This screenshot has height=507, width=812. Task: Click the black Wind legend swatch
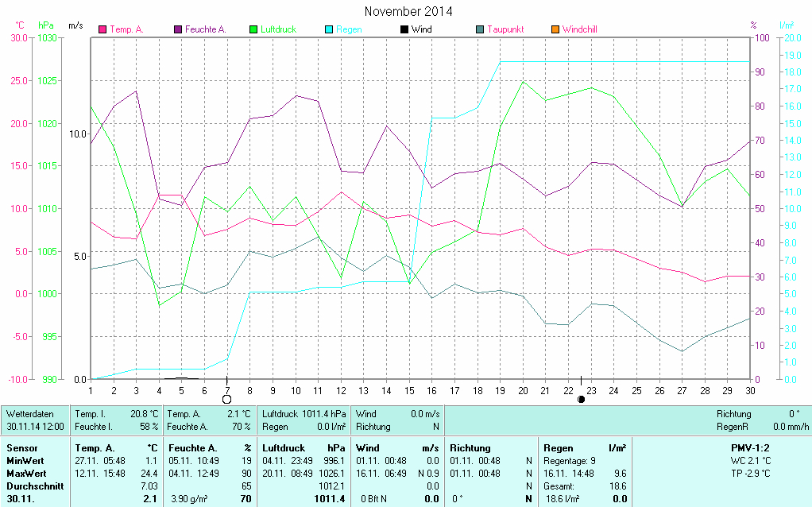coord(404,30)
